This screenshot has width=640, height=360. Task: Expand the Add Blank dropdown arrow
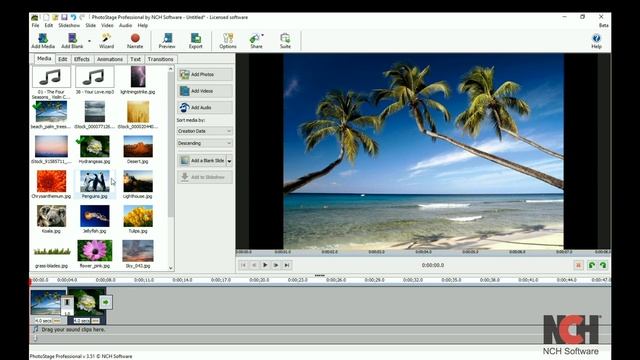point(89,41)
